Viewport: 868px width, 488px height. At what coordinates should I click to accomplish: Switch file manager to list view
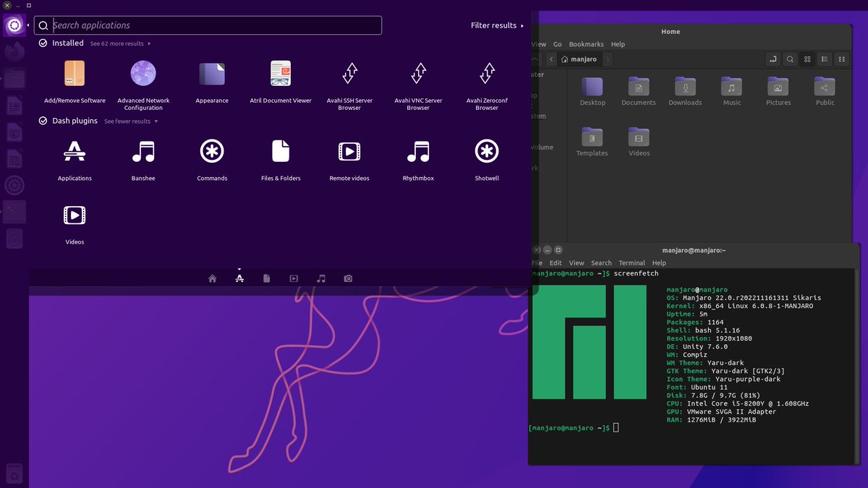(824, 59)
